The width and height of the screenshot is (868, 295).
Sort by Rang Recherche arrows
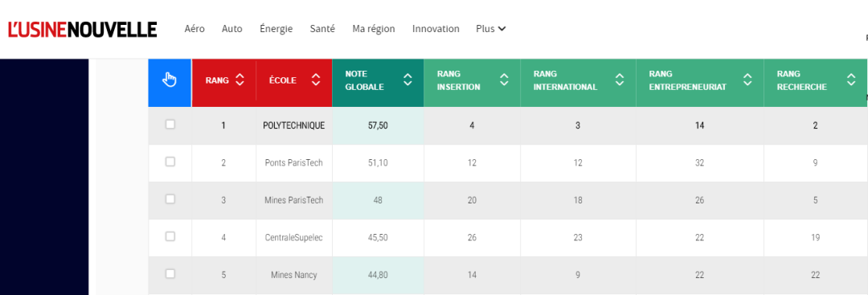[x=851, y=80]
